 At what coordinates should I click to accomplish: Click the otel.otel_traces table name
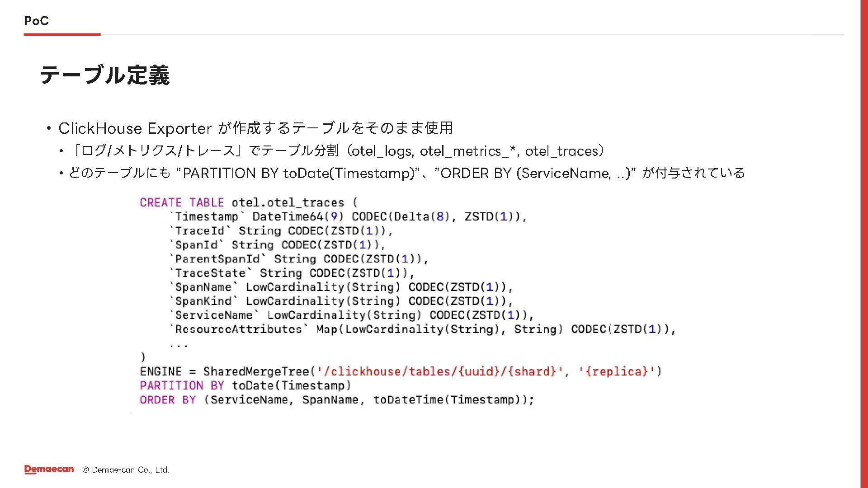(288, 202)
